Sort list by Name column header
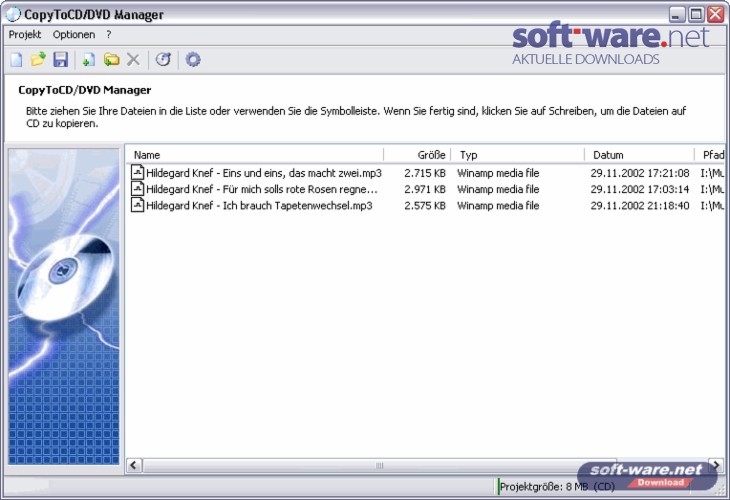 [255, 155]
